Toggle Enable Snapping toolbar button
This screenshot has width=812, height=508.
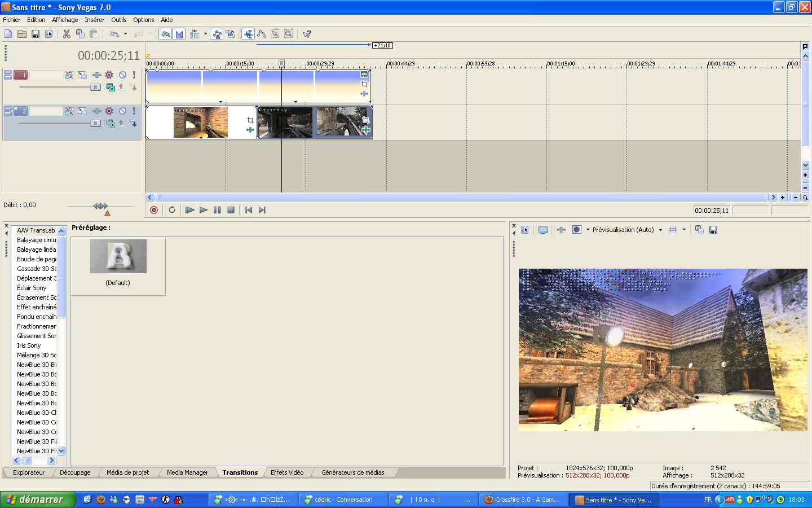pos(165,34)
